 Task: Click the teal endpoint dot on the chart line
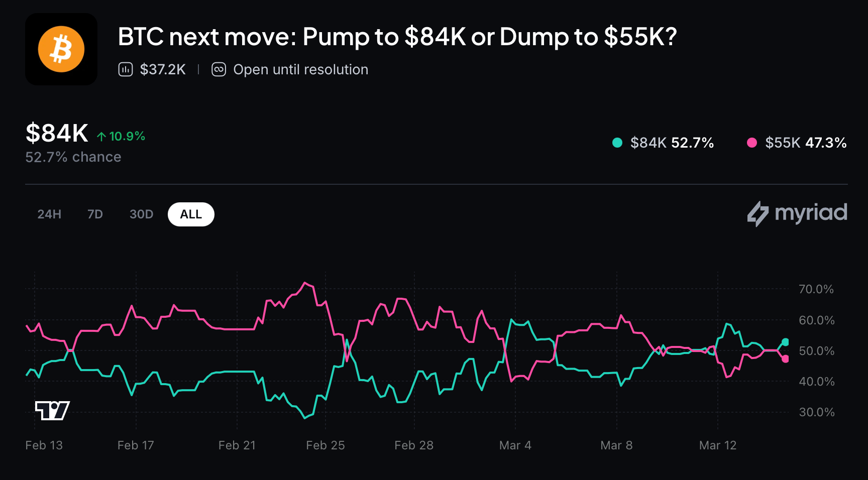point(785,342)
